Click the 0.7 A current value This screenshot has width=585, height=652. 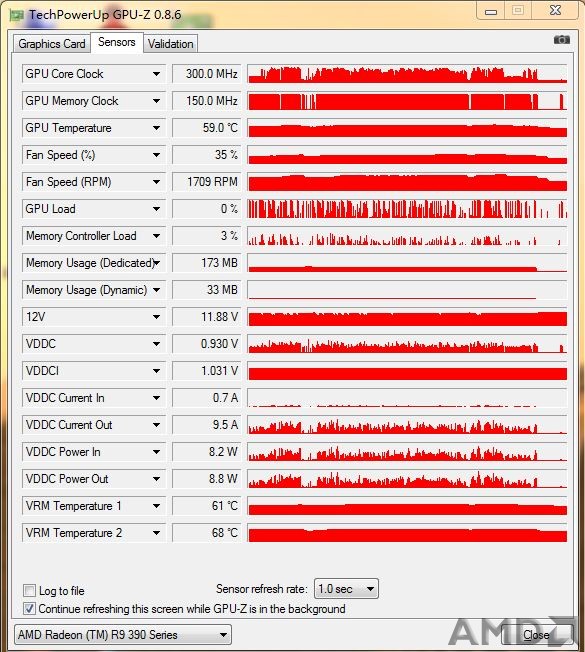pos(207,398)
